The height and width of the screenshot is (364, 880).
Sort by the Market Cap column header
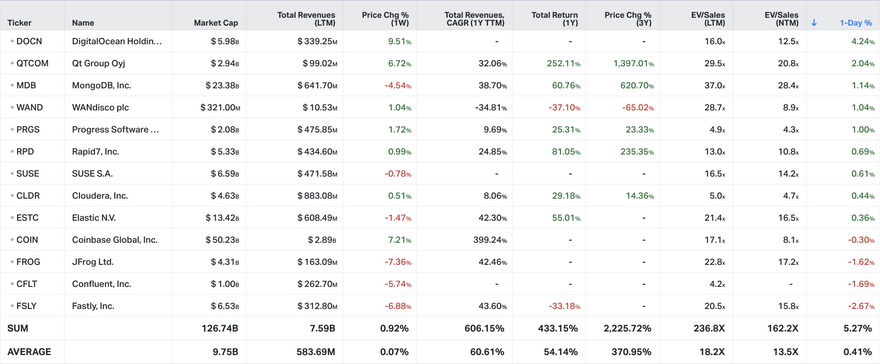tap(216, 23)
